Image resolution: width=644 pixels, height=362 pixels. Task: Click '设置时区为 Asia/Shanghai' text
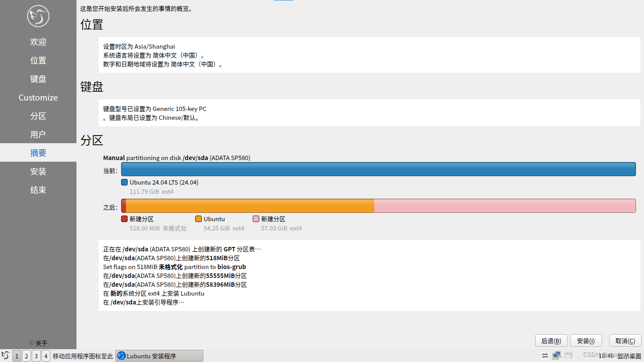tap(139, 47)
